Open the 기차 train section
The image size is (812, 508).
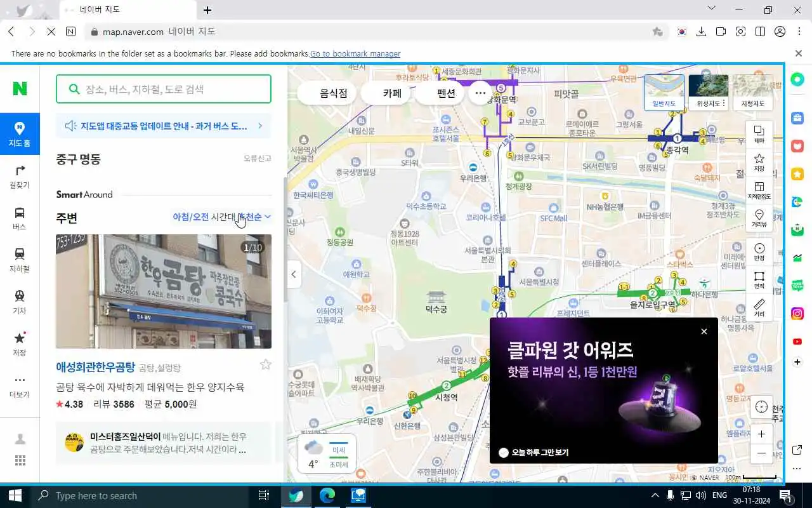[20, 302]
